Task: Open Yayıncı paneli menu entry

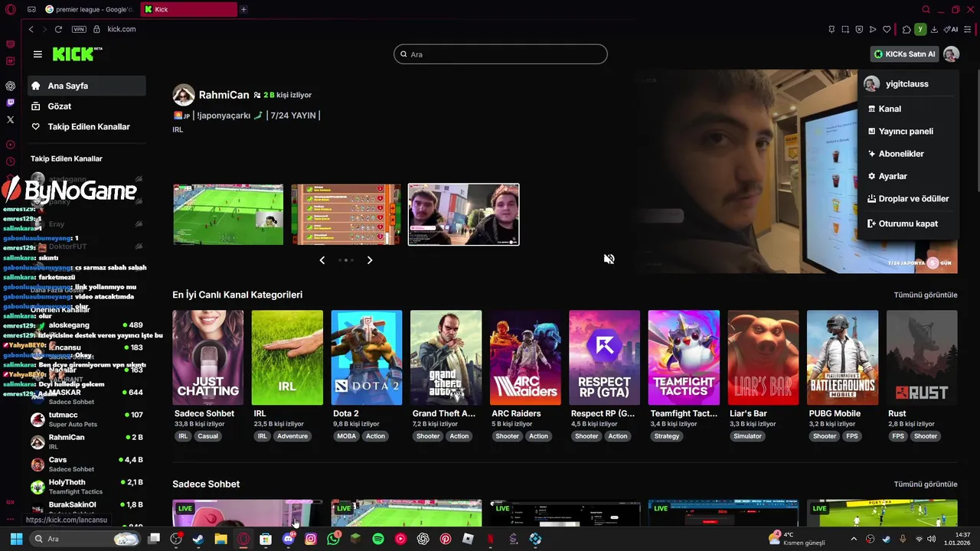Action: coord(908,131)
